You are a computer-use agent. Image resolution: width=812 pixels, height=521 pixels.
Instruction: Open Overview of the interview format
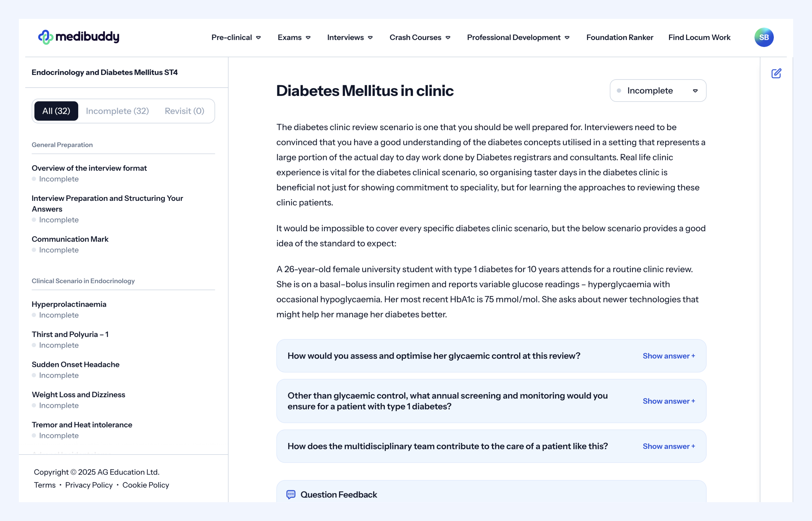(x=89, y=168)
